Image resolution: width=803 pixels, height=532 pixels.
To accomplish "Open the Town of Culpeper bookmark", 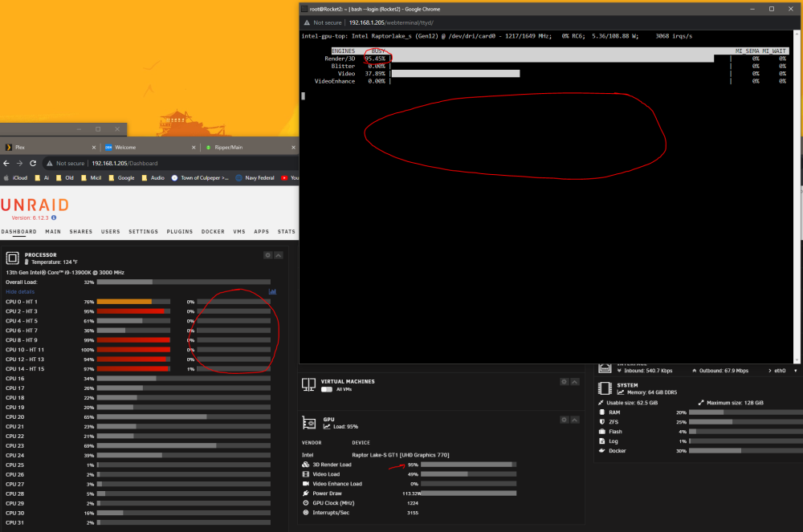I will click(x=200, y=178).
